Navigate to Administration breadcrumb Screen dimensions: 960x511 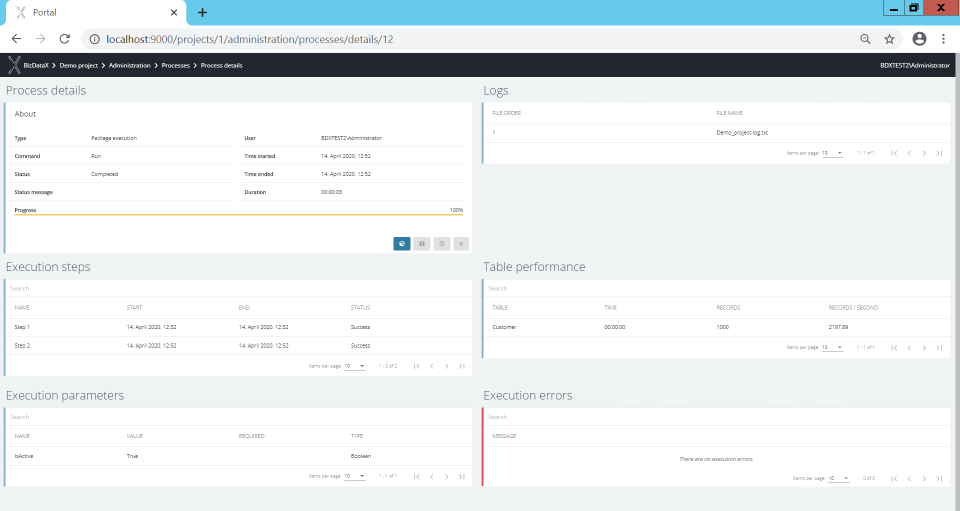(x=130, y=65)
